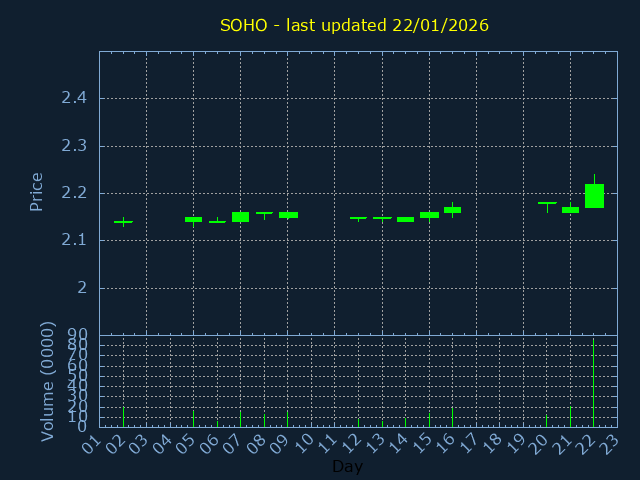Image resolution: width=640 pixels, height=480 pixels.
Task: Click the Price axis title
Action: (37, 191)
